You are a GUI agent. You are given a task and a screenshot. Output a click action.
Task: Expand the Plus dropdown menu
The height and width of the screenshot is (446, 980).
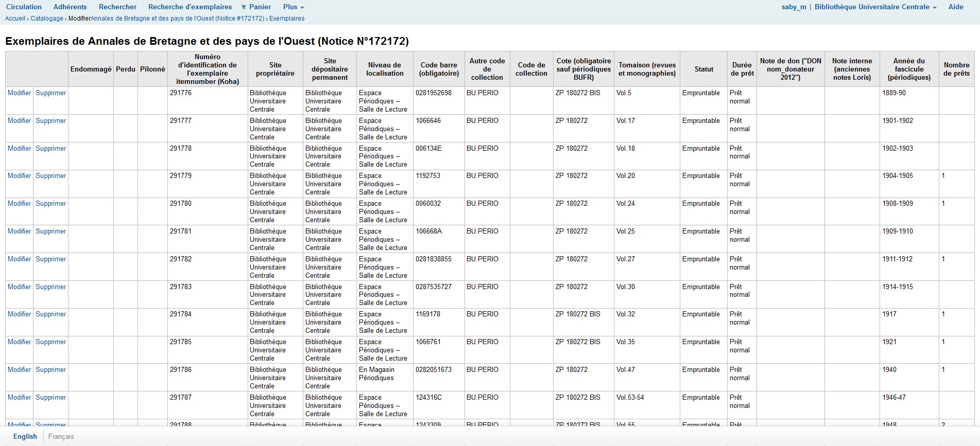(294, 7)
